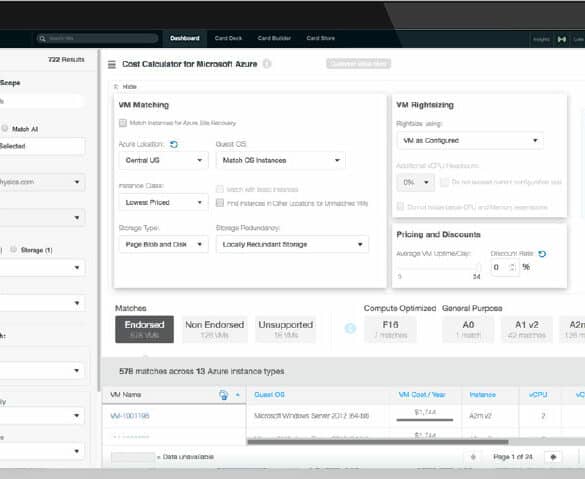Select the Endorsed matches filter
Image resolution: width=585 pixels, height=479 pixels.
click(144, 329)
